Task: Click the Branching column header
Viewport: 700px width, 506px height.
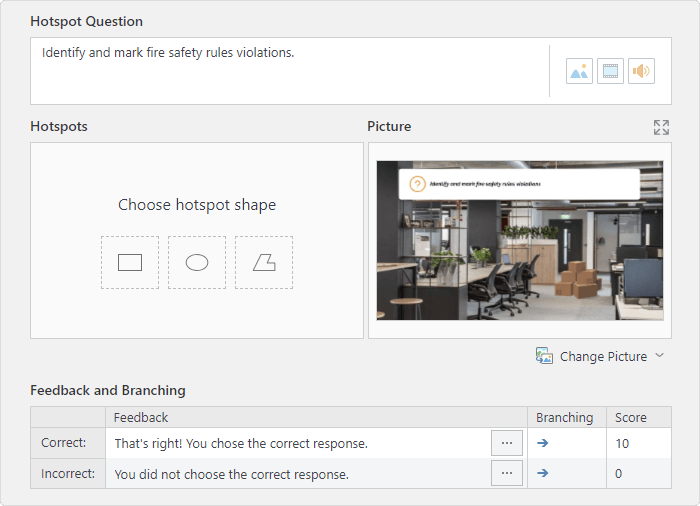Action: click(567, 417)
